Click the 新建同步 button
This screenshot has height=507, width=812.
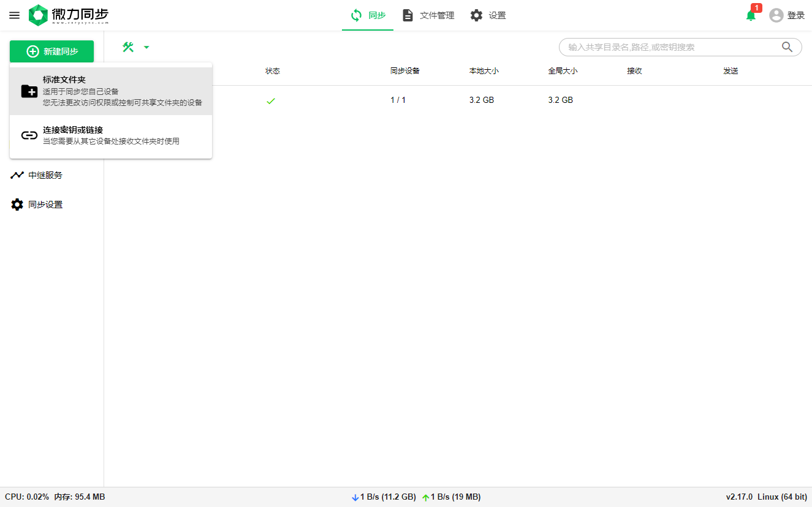pyautogui.click(x=52, y=51)
